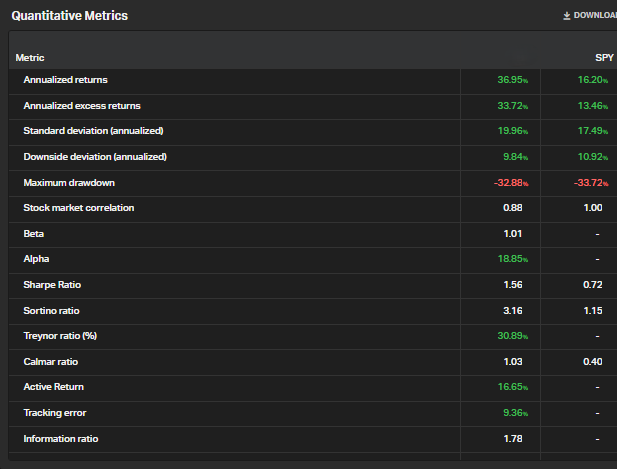Click the 30.89% Treynor ratio value

513,336
